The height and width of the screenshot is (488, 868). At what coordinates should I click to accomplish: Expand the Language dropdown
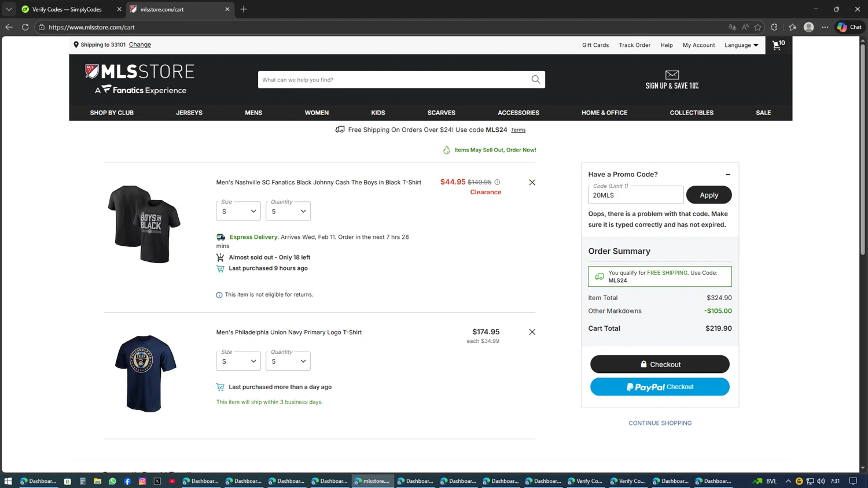(741, 45)
